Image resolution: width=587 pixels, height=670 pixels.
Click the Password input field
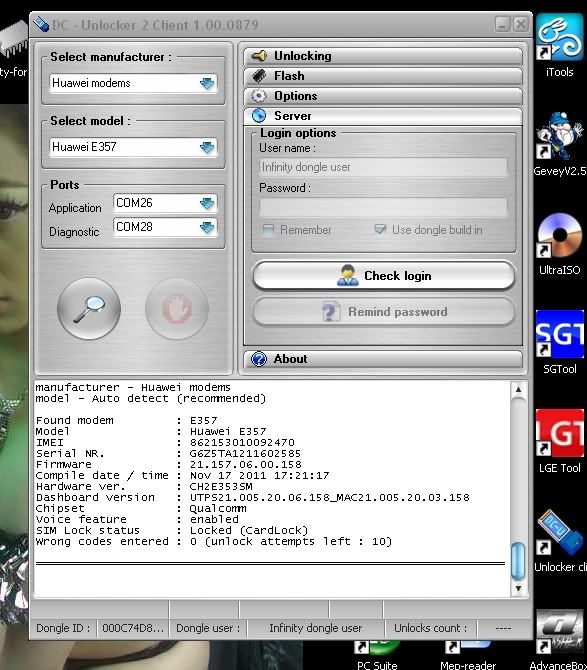(x=383, y=207)
